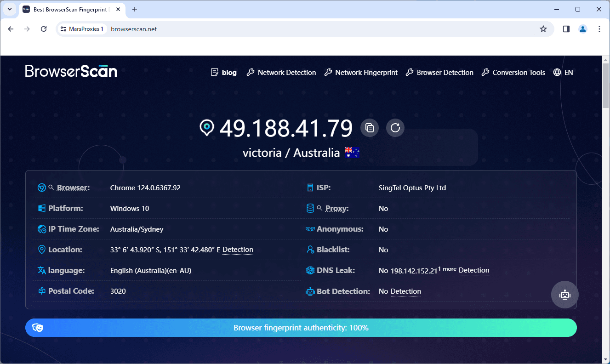Copy the IP address with the copy icon
The width and height of the screenshot is (610, 364).
click(x=370, y=128)
